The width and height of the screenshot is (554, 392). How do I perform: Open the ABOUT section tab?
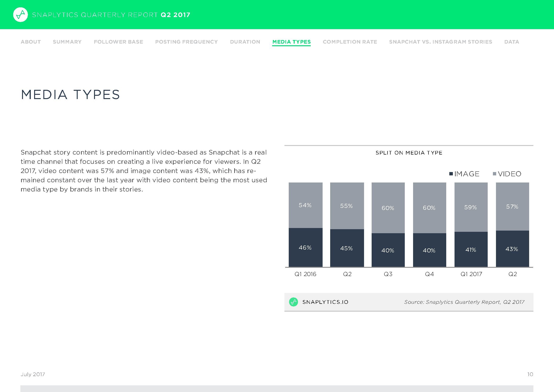pos(31,42)
